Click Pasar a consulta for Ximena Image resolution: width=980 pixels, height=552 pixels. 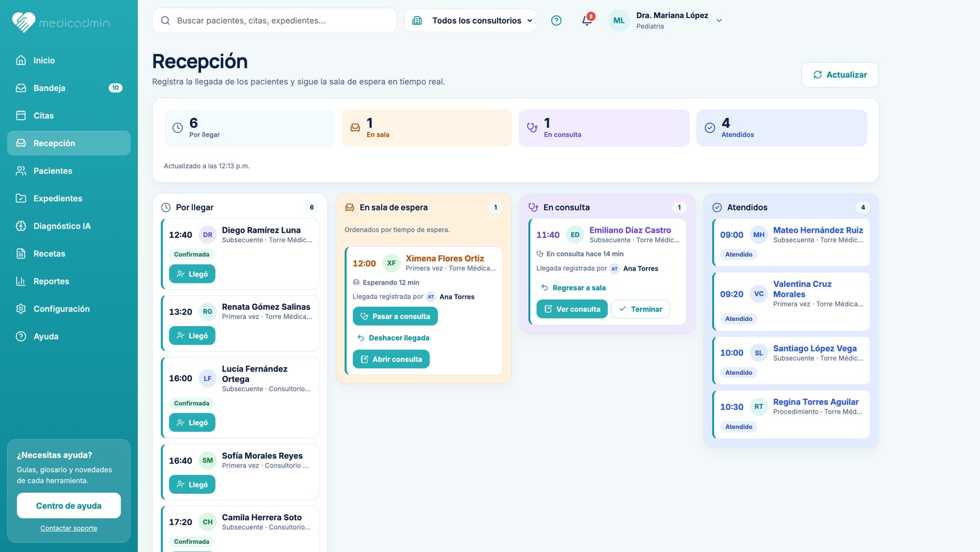point(395,316)
